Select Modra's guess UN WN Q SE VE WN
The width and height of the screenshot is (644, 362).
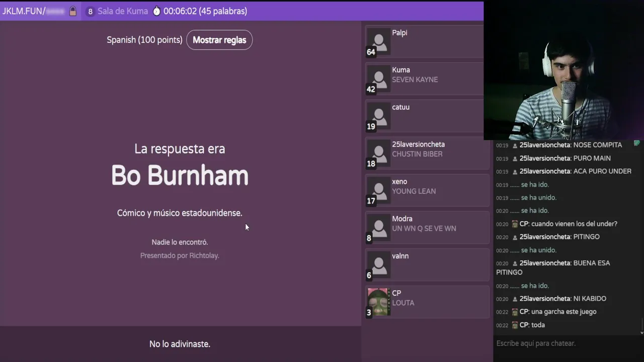pyautogui.click(x=424, y=228)
